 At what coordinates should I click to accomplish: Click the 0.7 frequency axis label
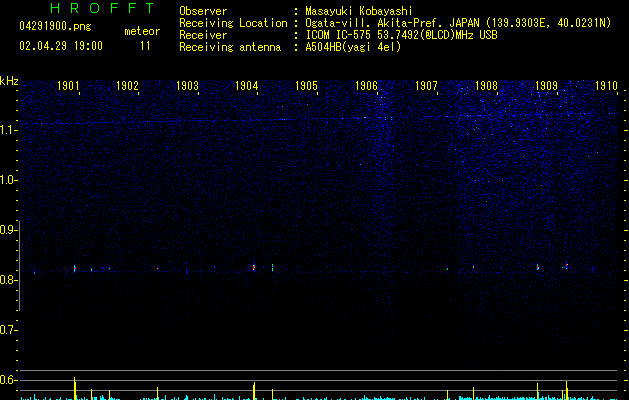(x=8, y=330)
